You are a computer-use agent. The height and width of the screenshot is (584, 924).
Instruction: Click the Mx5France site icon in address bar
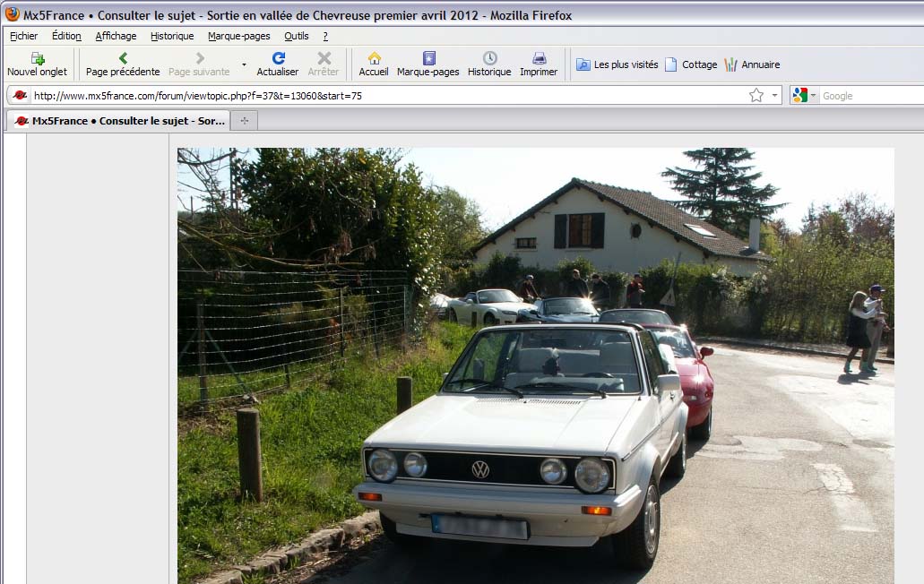pos(20,95)
